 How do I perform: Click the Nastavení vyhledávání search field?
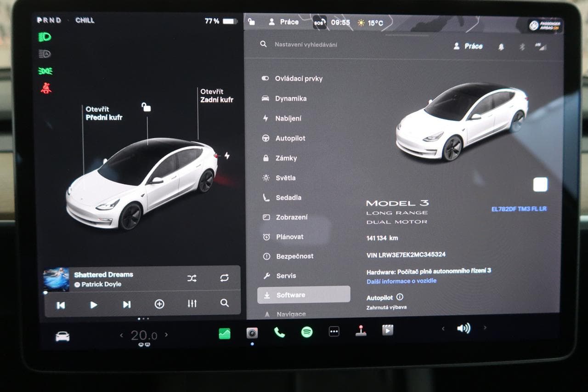(308, 44)
